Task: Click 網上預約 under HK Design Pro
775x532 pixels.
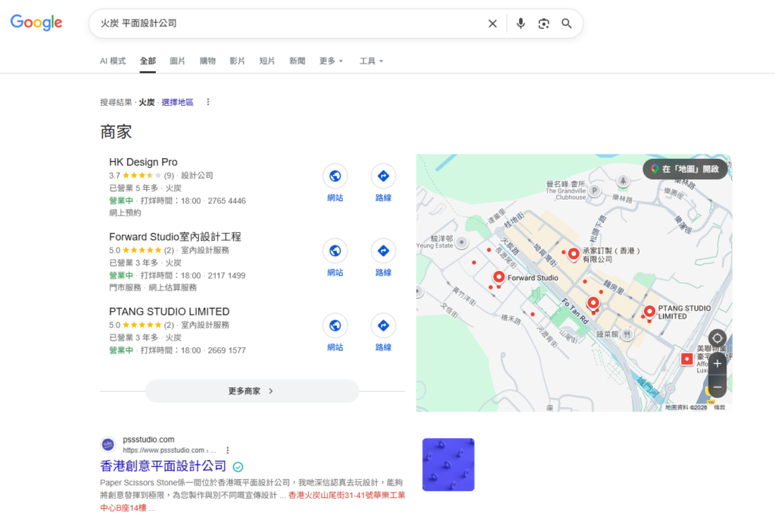Action: [125, 213]
